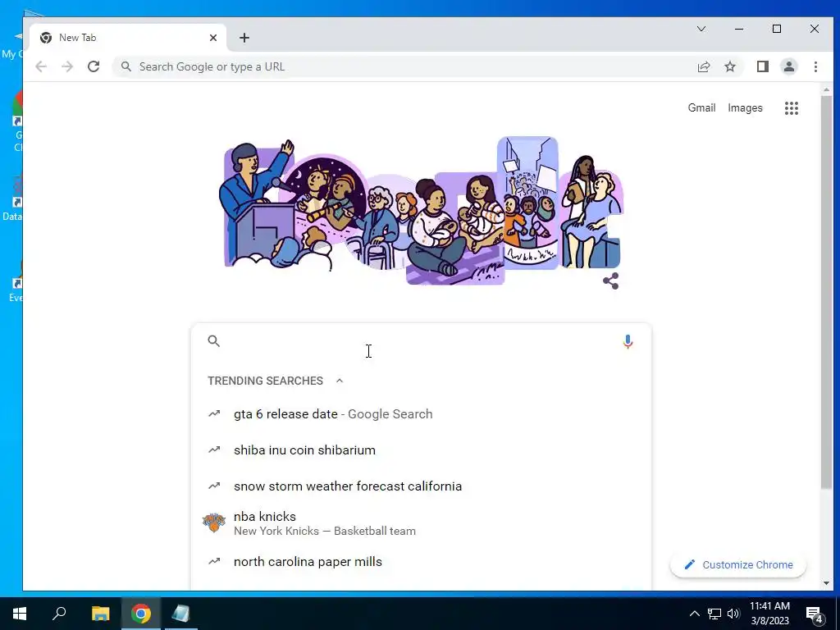Click the page vertical scrollbar thumb
The width and height of the screenshot is (840, 630).
point(825,293)
